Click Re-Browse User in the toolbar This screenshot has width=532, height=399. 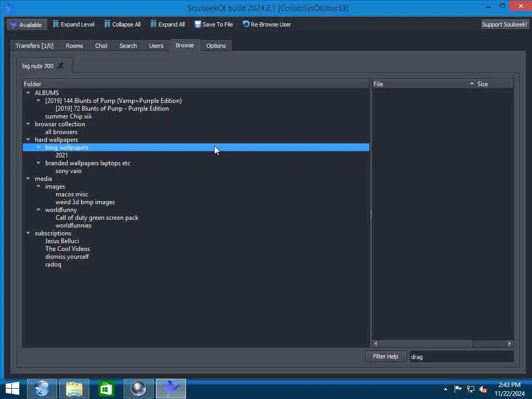coord(267,24)
